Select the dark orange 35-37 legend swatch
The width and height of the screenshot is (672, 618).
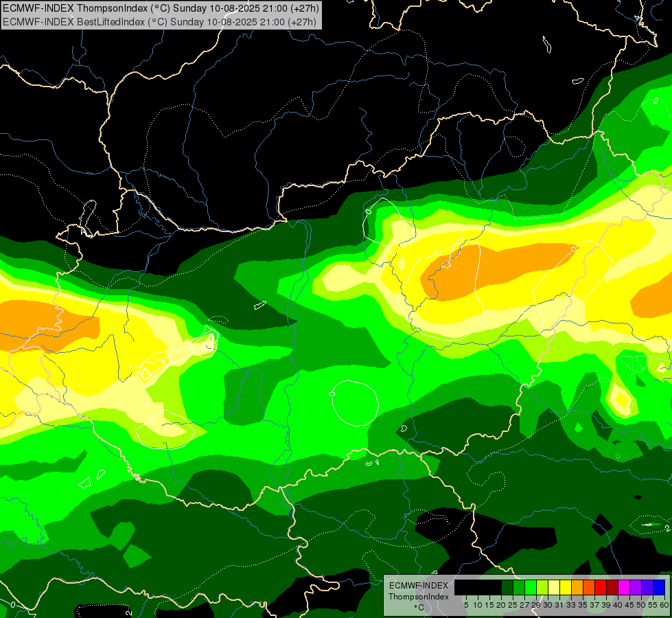[589, 587]
